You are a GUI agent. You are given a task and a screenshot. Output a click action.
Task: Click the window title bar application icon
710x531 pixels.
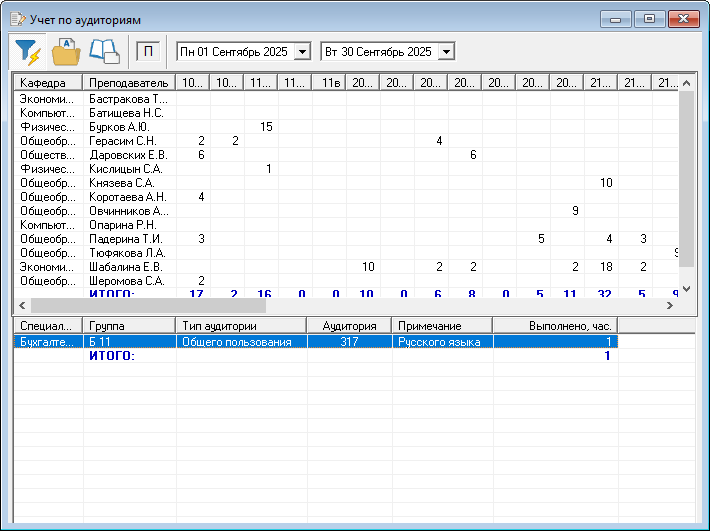[17, 19]
